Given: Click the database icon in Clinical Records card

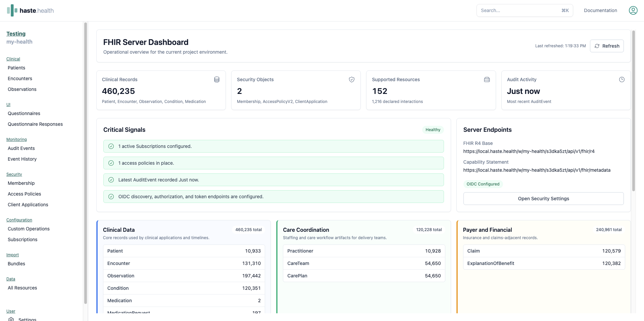Looking at the screenshot, I should pos(217,79).
